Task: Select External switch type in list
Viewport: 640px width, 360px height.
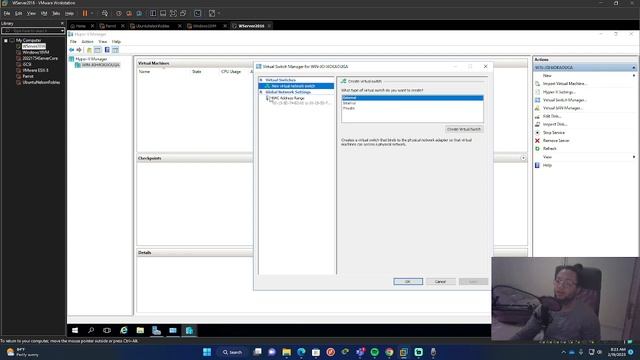Action: point(412,98)
